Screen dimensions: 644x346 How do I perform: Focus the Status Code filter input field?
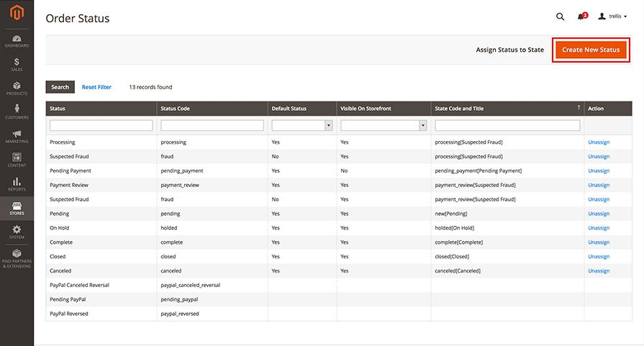(x=212, y=125)
